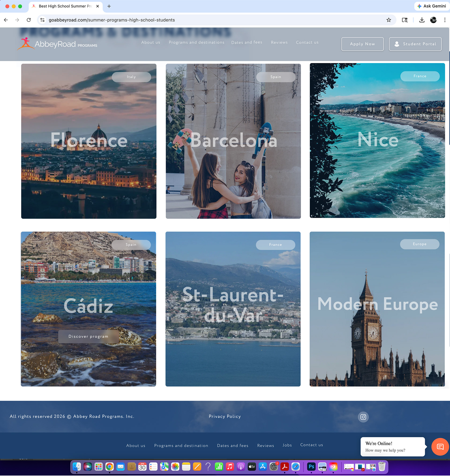Click the Chrome downloads icon
The width and height of the screenshot is (450, 476).
click(x=422, y=20)
